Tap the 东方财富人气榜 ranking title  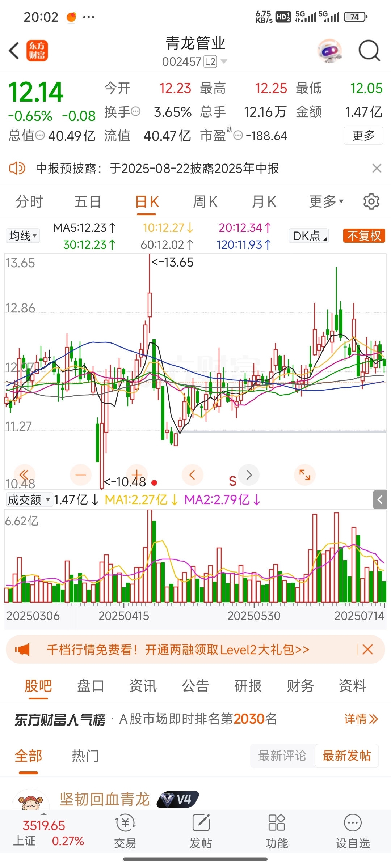pyautogui.click(x=60, y=719)
